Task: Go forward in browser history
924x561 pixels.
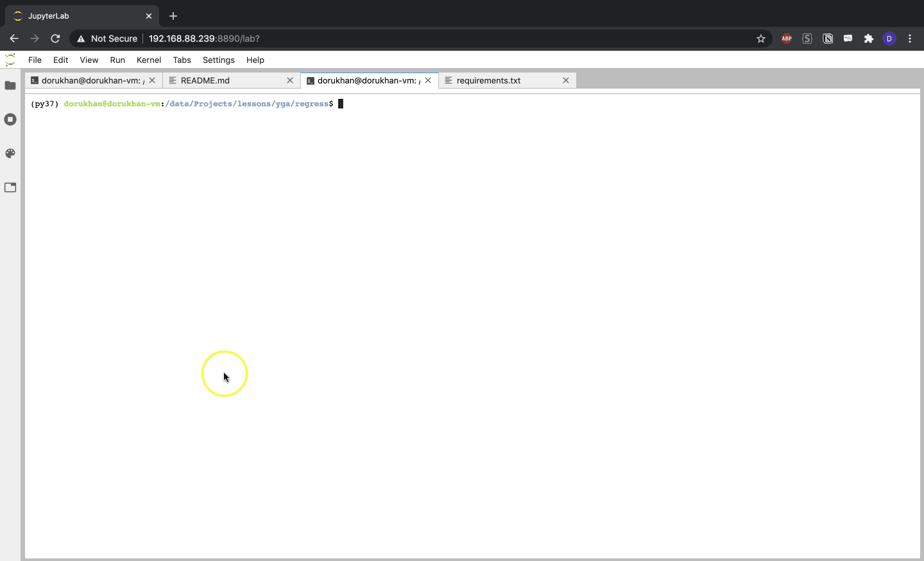Action: pos(35,39)
